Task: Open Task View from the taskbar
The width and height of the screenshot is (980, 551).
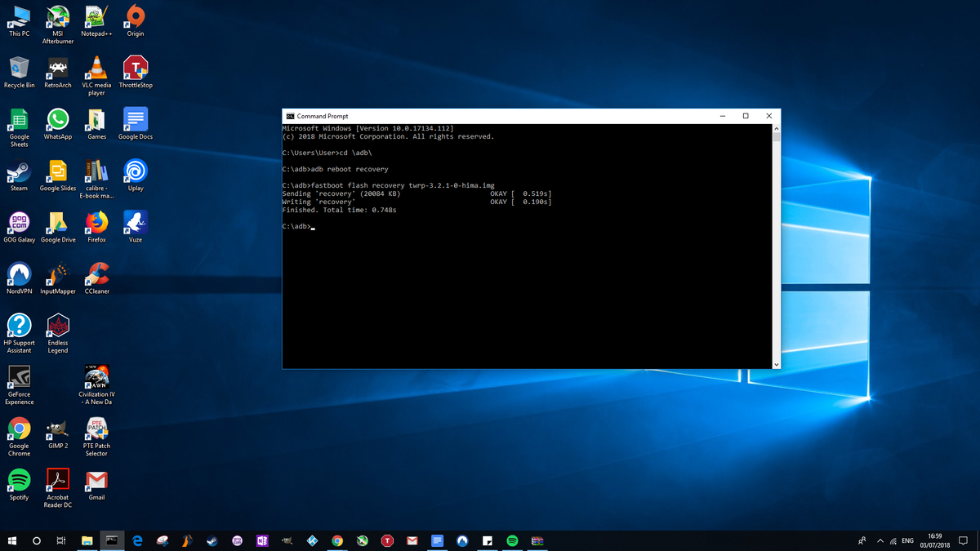Action: tap(61, 540)
